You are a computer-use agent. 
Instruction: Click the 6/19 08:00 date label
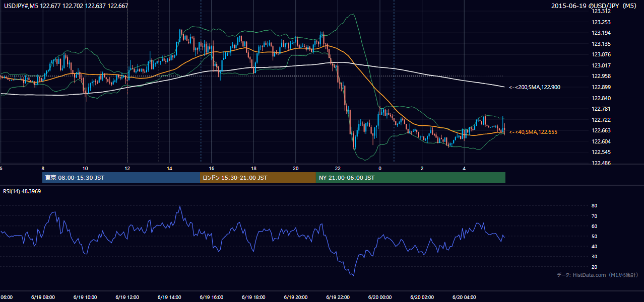pos(42,297)
